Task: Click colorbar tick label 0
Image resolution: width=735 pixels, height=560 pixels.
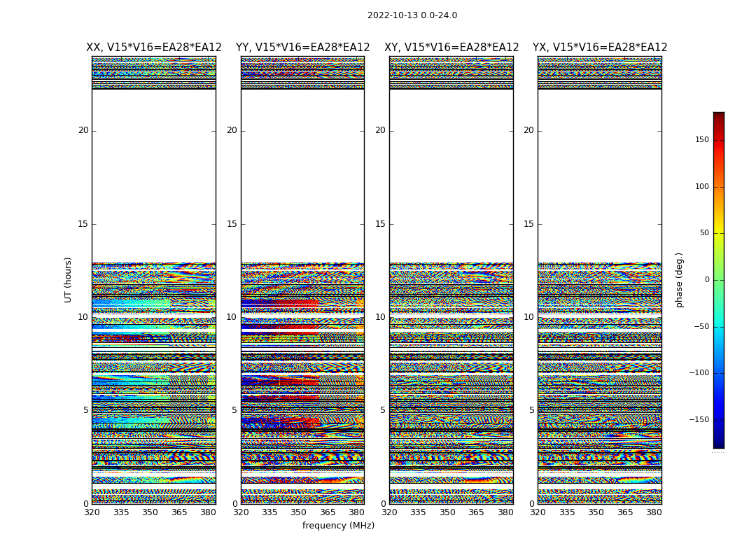Action: click(x=707, y=280)
